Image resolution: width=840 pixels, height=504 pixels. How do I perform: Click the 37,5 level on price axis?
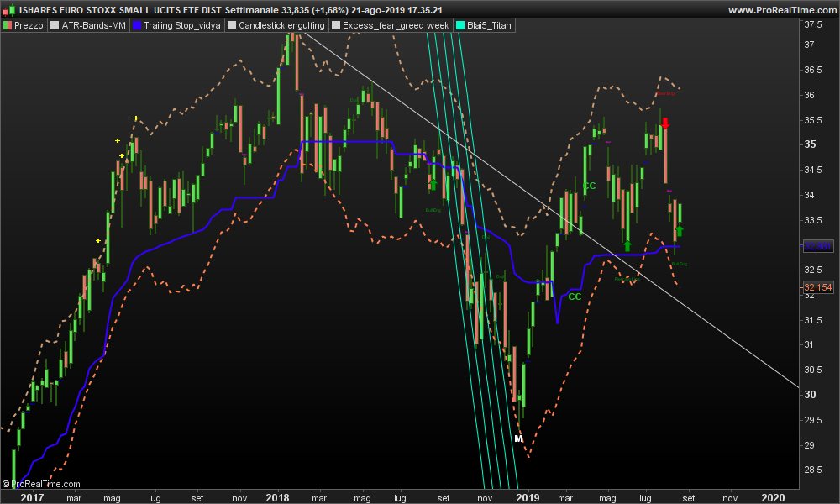[x=812, y=24]
